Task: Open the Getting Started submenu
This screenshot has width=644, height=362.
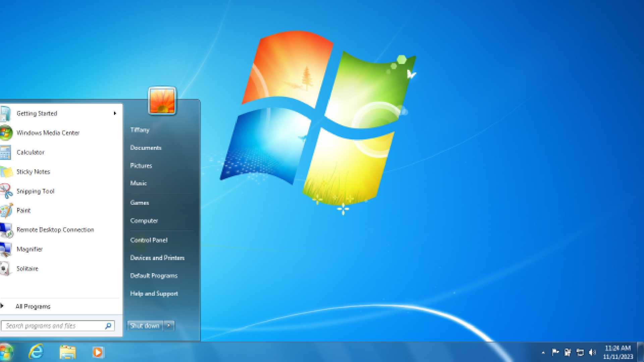Action: pos(37,113)
